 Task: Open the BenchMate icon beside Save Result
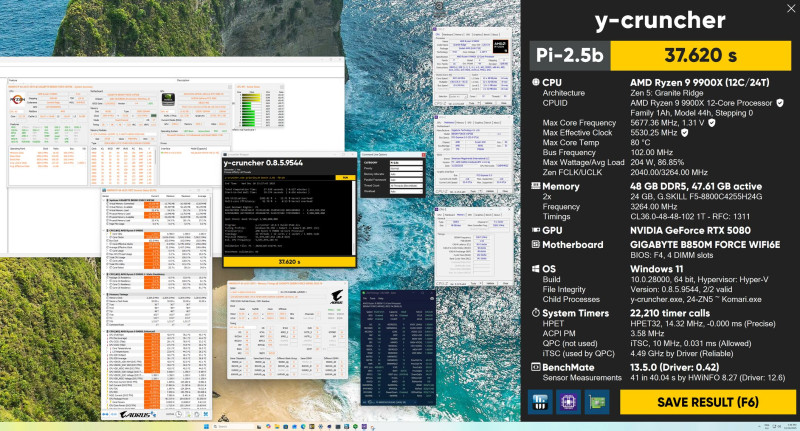coord(540,402)
